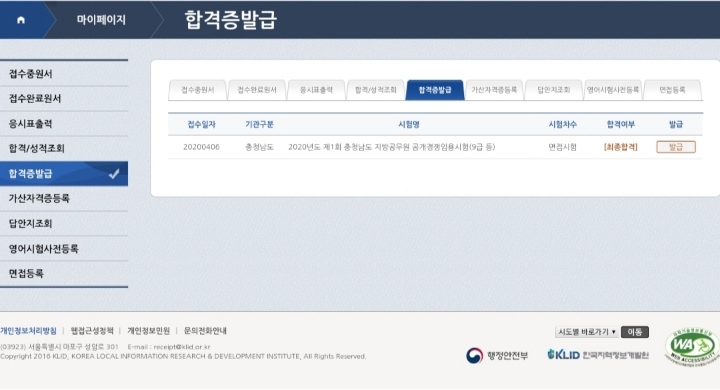
Task: Go to home via the house icon
Action: tap(21, 20)
